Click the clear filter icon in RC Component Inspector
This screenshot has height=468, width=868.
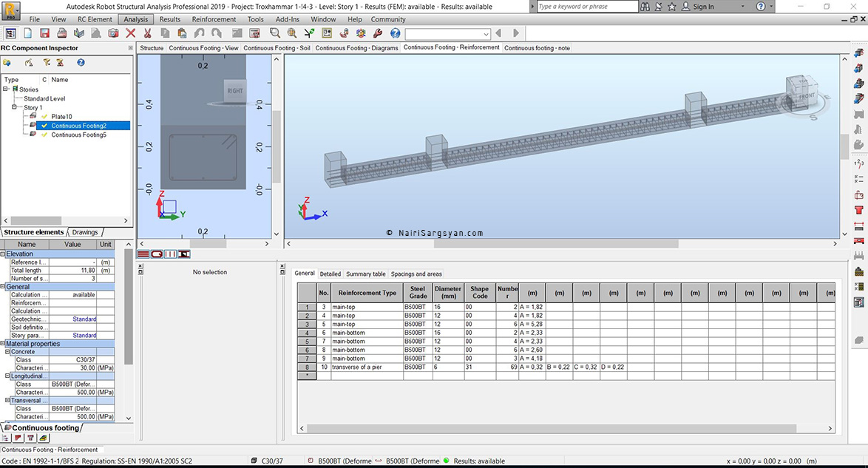pos(60,63)
